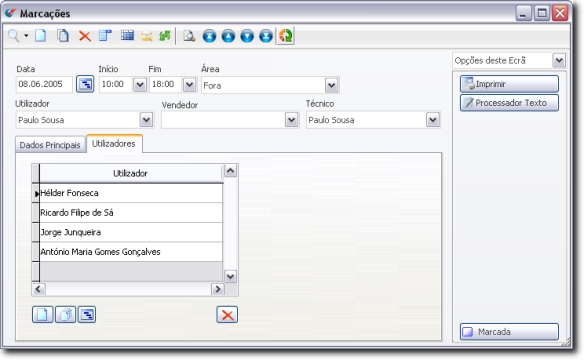Open the calendar picker next to Data
The height and width of the screenshot is (360, 584).
click(x=85, y=84)
